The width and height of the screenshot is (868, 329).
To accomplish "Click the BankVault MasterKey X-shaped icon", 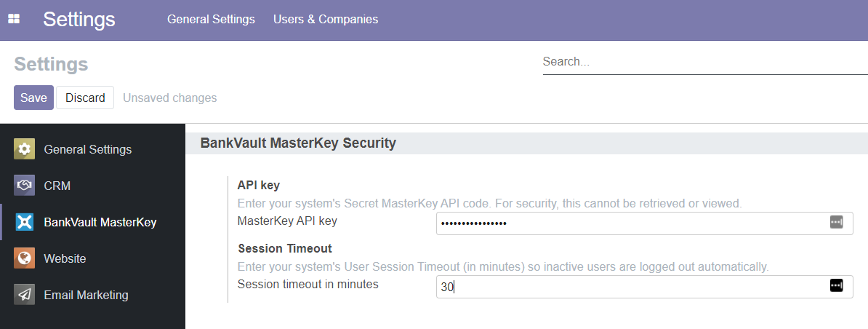I will point(24,222).
